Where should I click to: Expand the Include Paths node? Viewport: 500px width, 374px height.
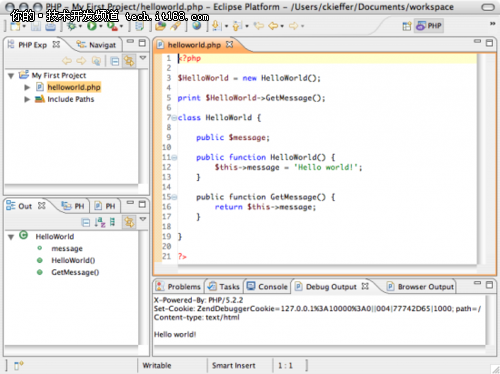pyautogui.click(x=27, y=99)
